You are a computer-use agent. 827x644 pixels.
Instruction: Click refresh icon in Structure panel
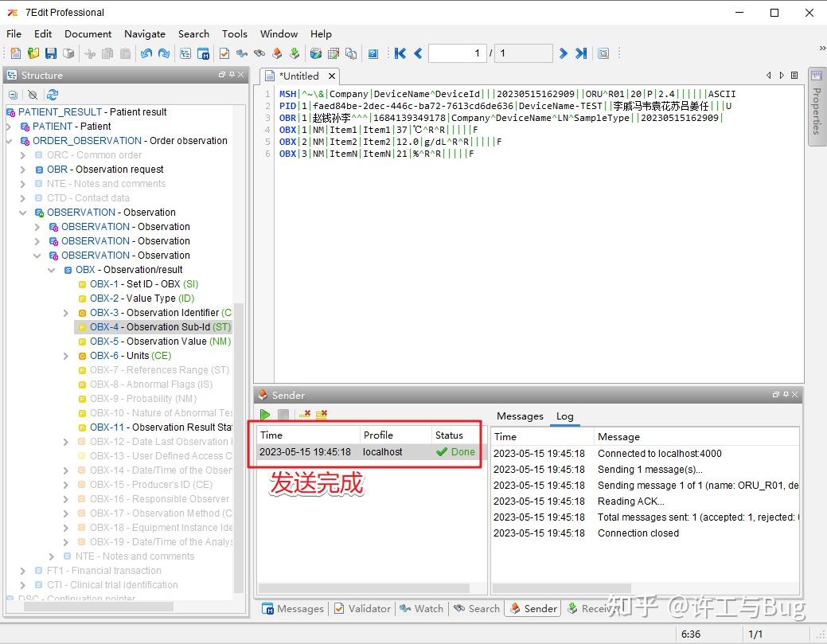[52, 95]
